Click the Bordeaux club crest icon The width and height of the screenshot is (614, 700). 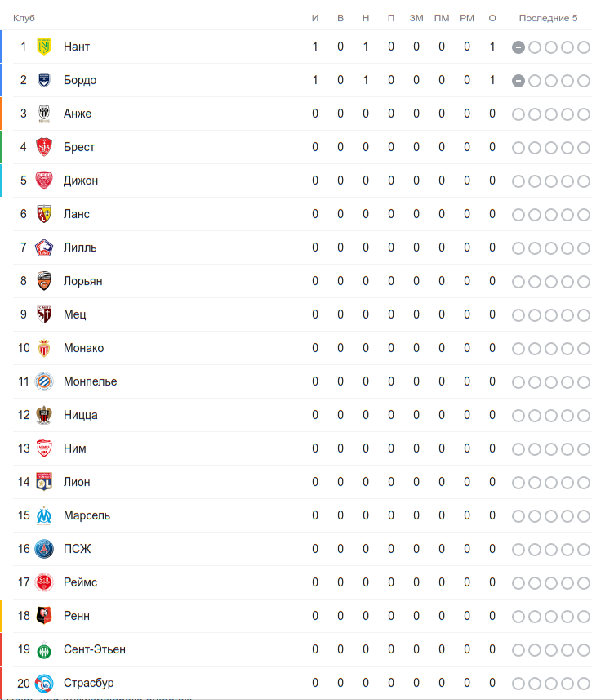pyautogui.click(x=44, y=80)
